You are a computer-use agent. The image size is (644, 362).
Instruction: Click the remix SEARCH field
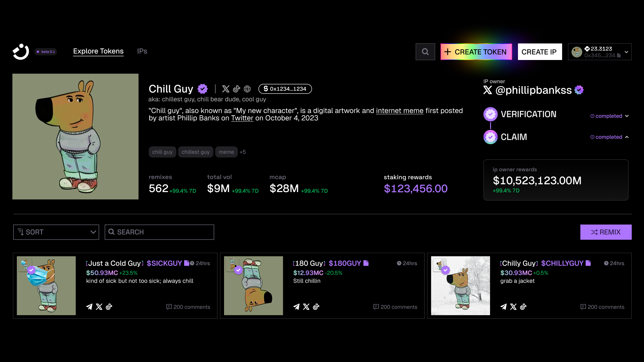pos(159,232)
